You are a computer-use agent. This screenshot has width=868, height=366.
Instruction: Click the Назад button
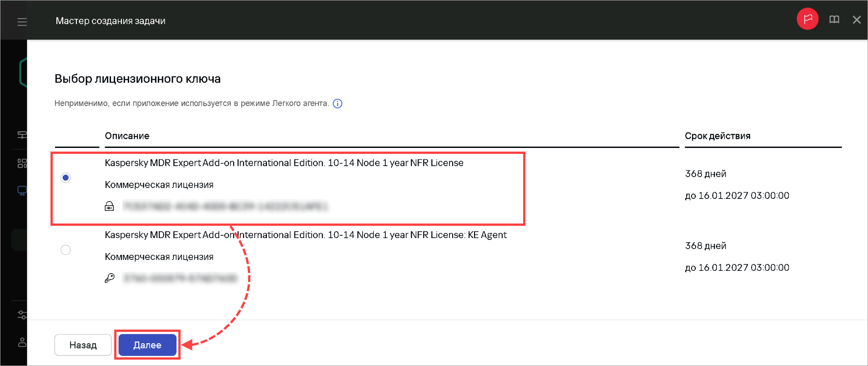(x=83, y=345)
